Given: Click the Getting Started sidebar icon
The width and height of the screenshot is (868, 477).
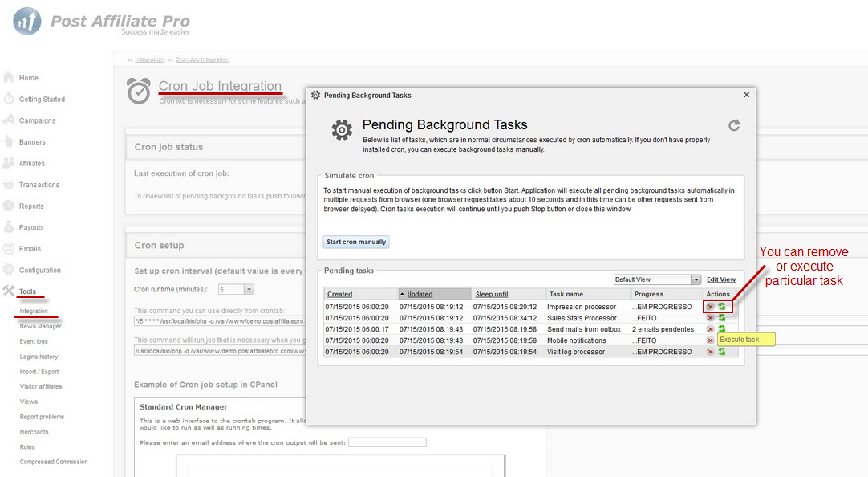Looking at the screenshot, I should 8,99.
